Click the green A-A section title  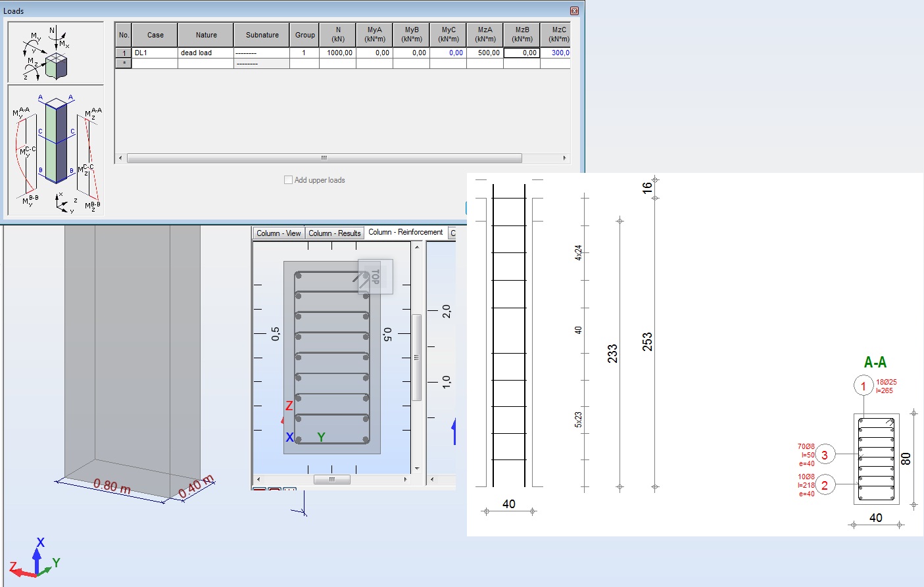(x=875, y=362)
